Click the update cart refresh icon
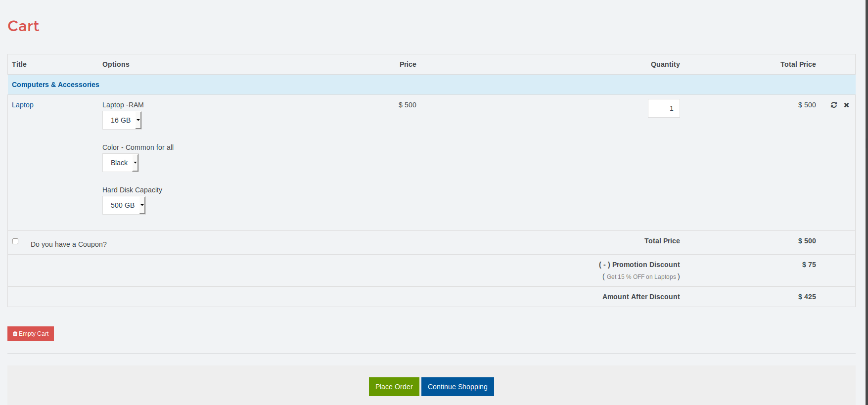868x405 pixels. click(833, 105)
